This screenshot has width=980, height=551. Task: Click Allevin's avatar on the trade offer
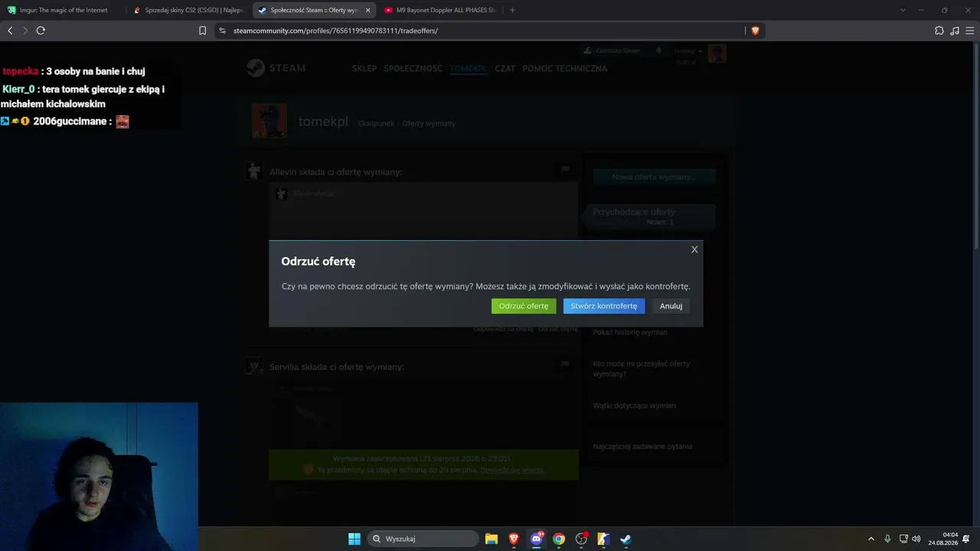[x=254, y=171]
